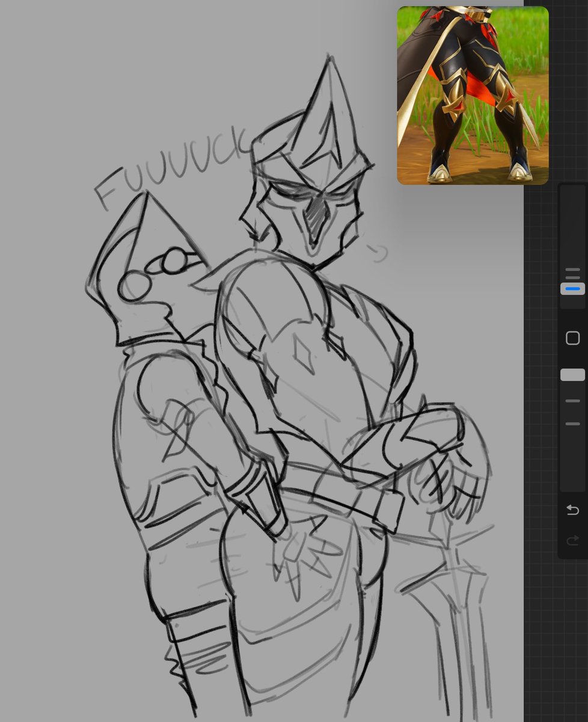
Task: Tap the undo arrow in the sidebar
Action: click(x=572, y=510)
